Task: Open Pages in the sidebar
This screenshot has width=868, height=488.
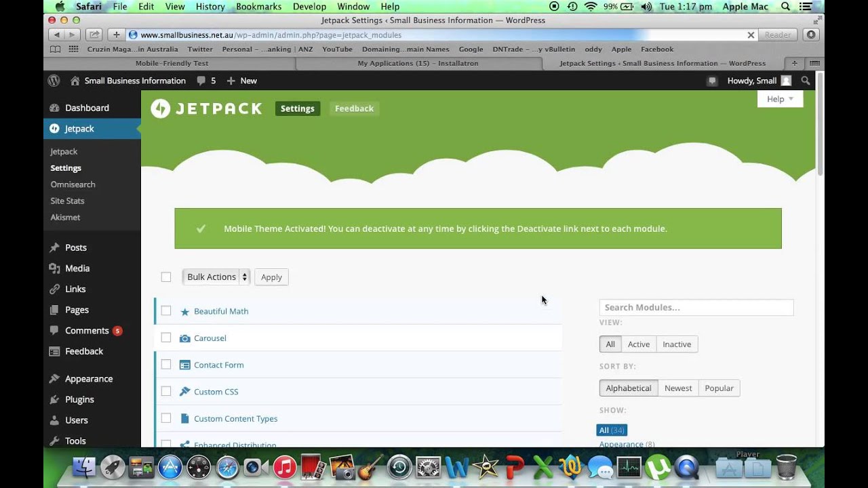Action: pyautogui.click(x=77, y=310)
